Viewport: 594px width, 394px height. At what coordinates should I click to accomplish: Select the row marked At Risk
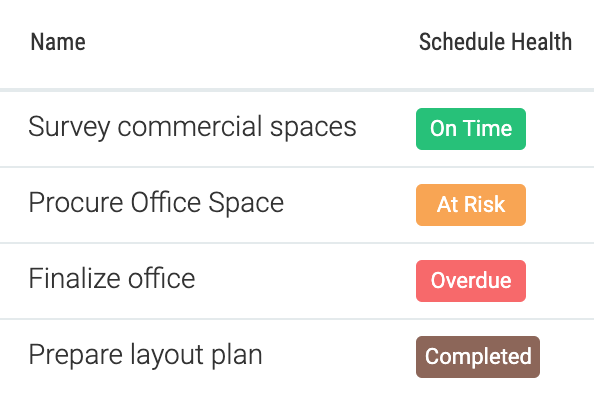[x=297, y=205]
